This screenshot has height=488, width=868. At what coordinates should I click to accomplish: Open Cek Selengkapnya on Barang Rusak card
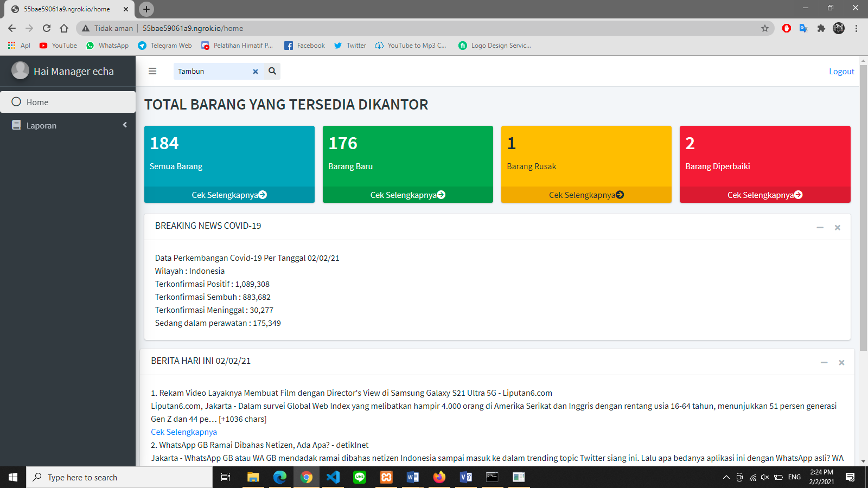pos(586,195)
